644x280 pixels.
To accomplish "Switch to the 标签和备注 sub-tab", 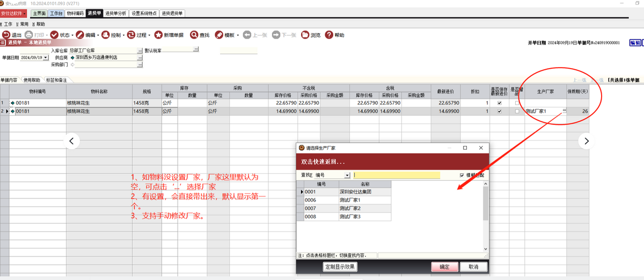I will click(56, 79).
